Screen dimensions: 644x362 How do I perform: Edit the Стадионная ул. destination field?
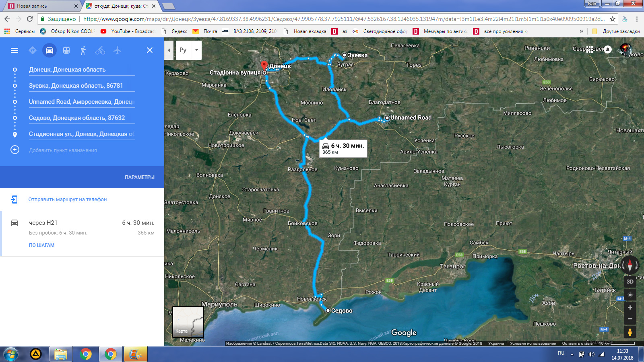(x=82, y=134)
